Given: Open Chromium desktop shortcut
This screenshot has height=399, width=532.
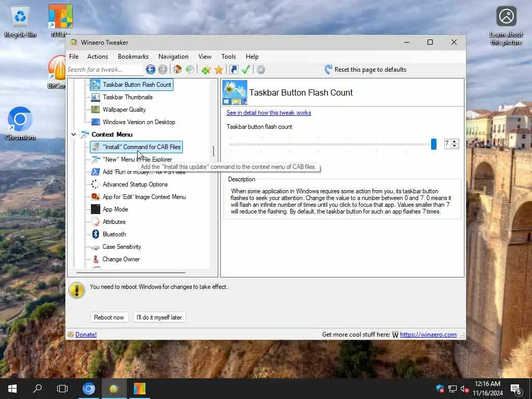Looking at the screenshot, I should 20,124.
